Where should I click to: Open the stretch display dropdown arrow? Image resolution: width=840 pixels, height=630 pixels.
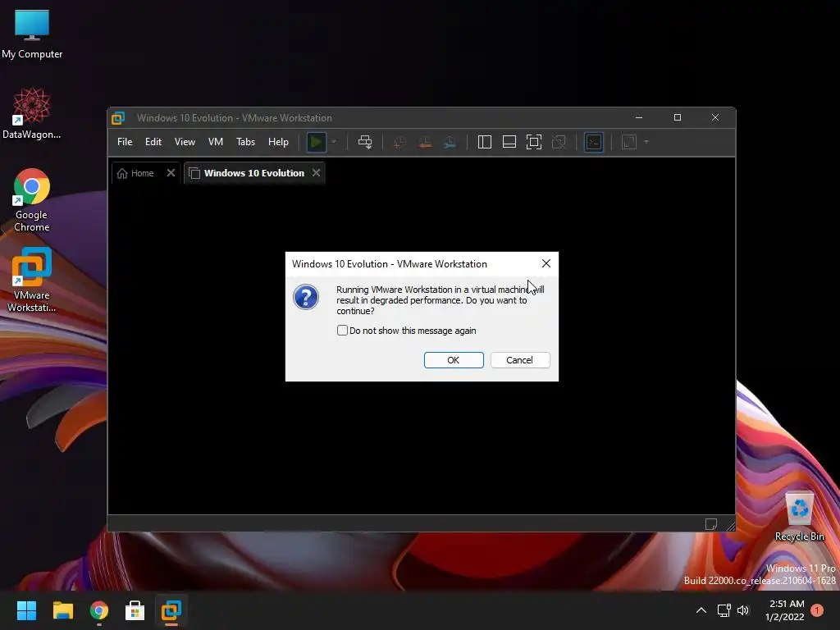tap(646, 142)
